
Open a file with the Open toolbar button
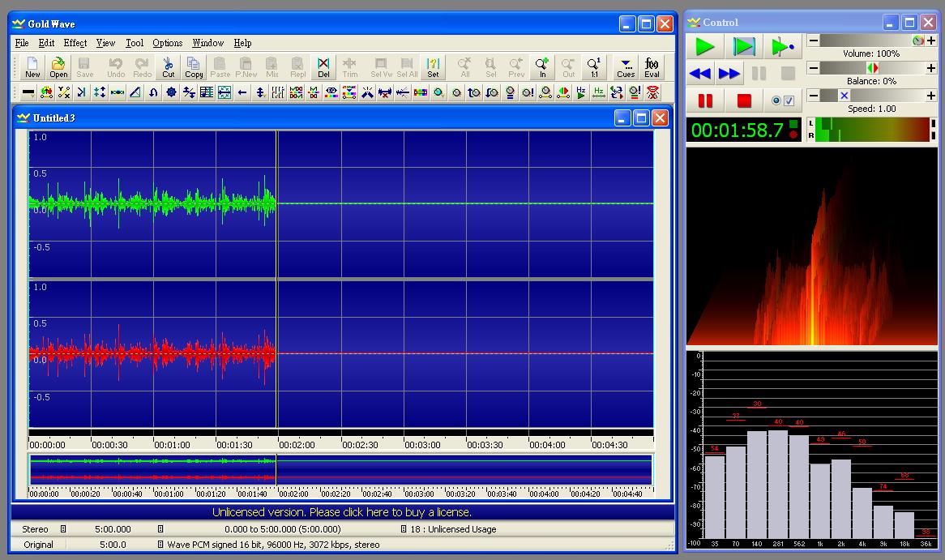[x=58, y=67]
